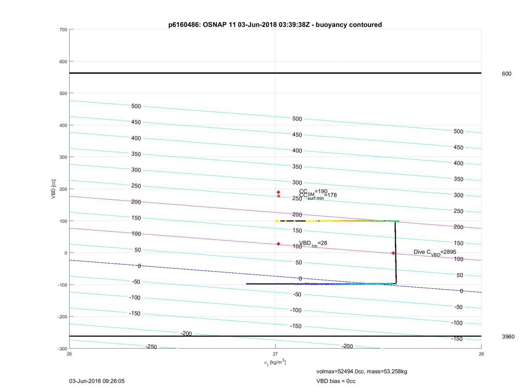Select the "VBD [cc]" y-axis label

pyautogui.click(x=54, y=189)
